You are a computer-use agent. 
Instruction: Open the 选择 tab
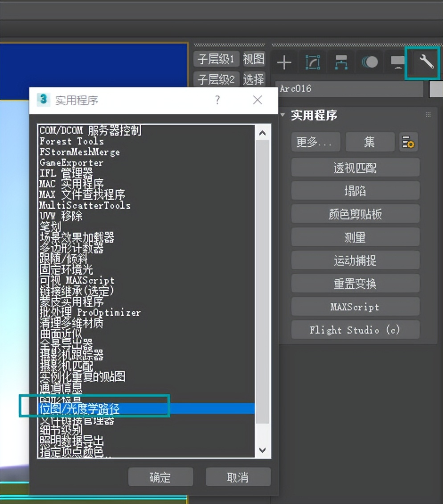click(254, 80)
